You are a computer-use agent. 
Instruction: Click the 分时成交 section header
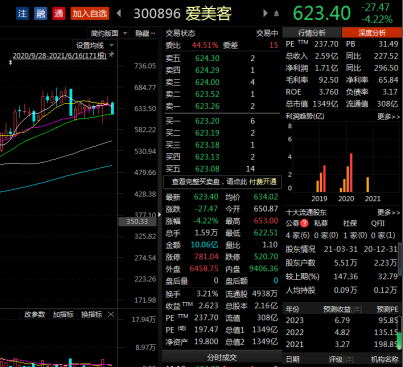tap(222, 358)
